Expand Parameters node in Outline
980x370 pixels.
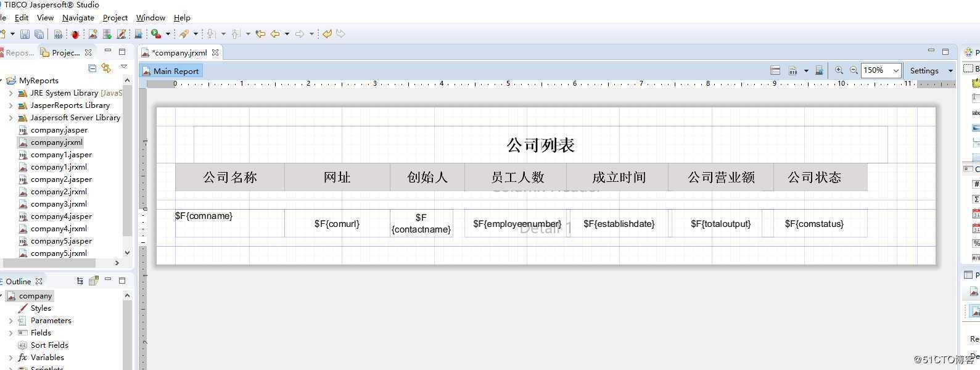(x=10, y=321)
